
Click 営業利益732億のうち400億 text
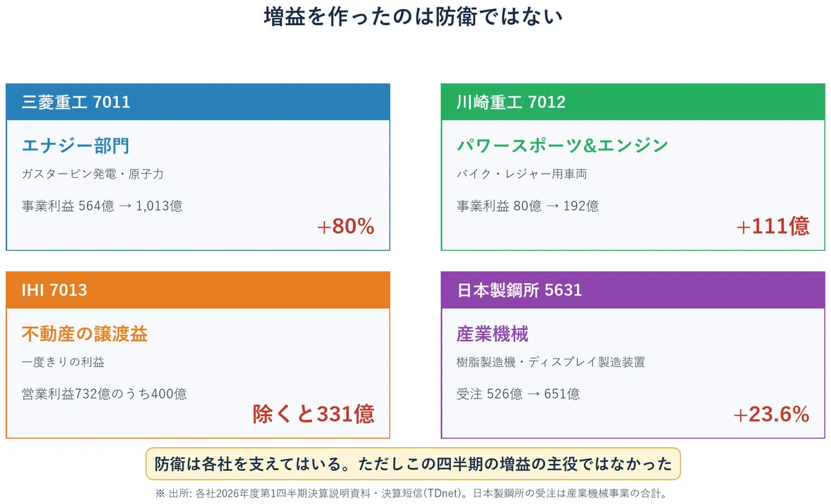click(104, 394)
